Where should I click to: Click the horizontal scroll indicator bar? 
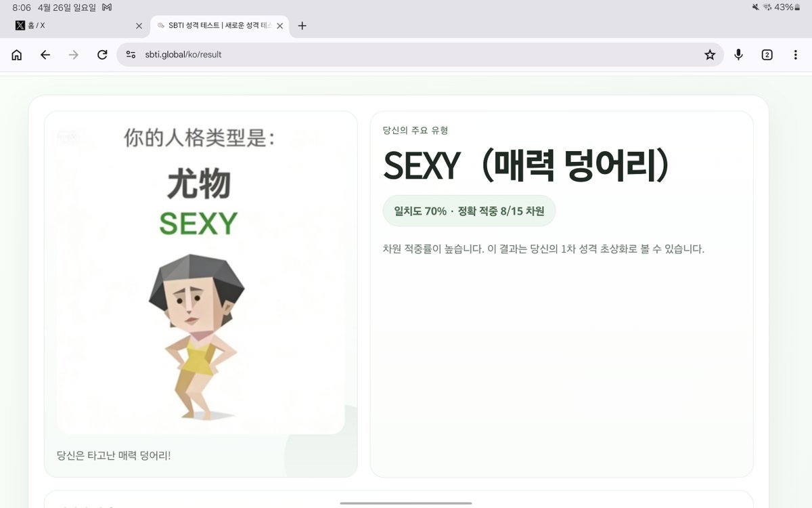[406, 503]
